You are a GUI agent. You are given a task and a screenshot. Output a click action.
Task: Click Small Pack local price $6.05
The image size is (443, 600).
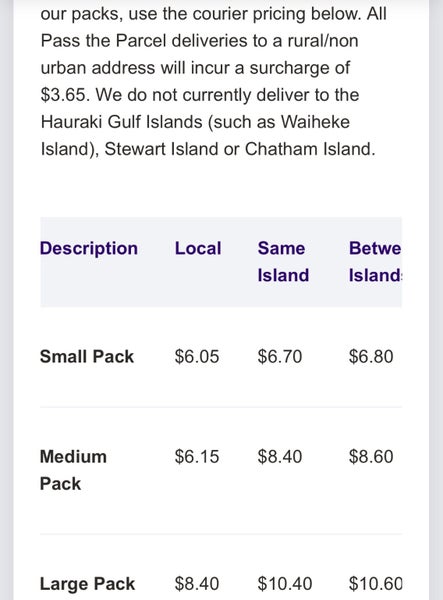tap(197, 357)
